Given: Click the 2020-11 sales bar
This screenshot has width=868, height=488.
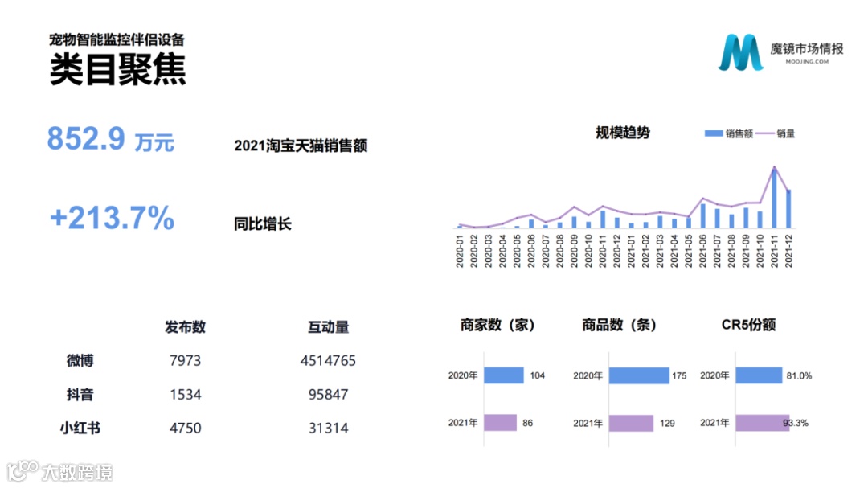Looking at the screenshot, I should [603, 219].
